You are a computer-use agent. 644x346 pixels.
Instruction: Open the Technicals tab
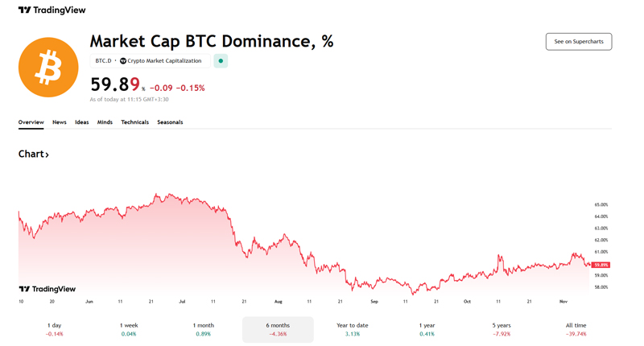pyautogui.click(x=134, y=122)
